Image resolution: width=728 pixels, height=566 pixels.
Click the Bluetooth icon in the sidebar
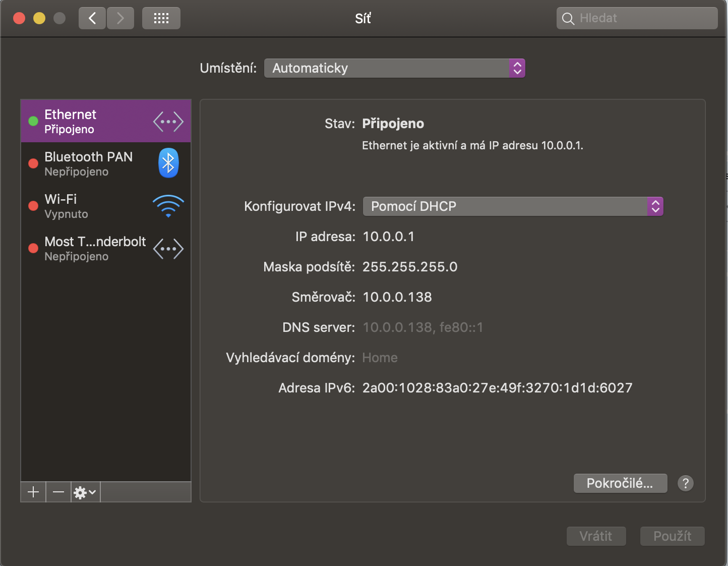pyautogui.click(x=168, y=163)
